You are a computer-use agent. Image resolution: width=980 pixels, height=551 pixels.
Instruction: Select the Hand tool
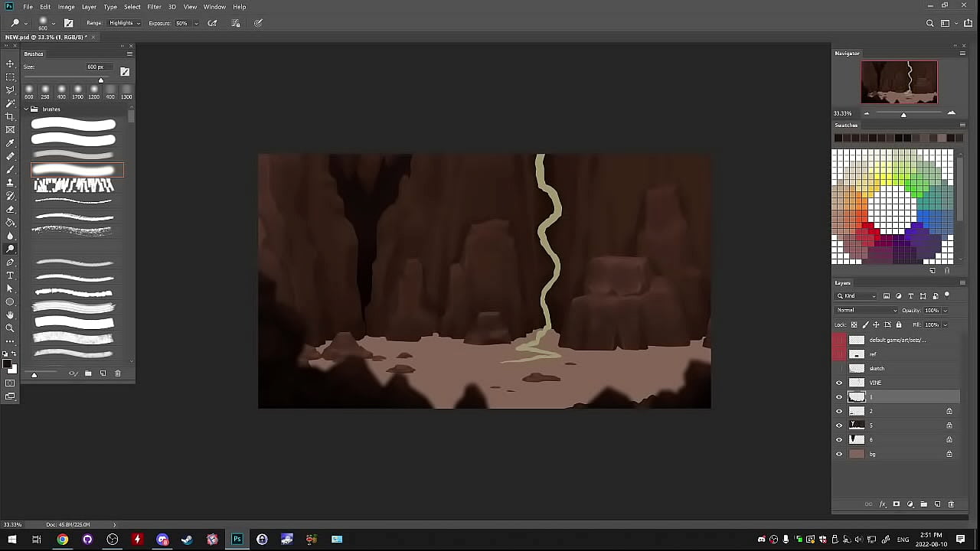click(10, 315)
